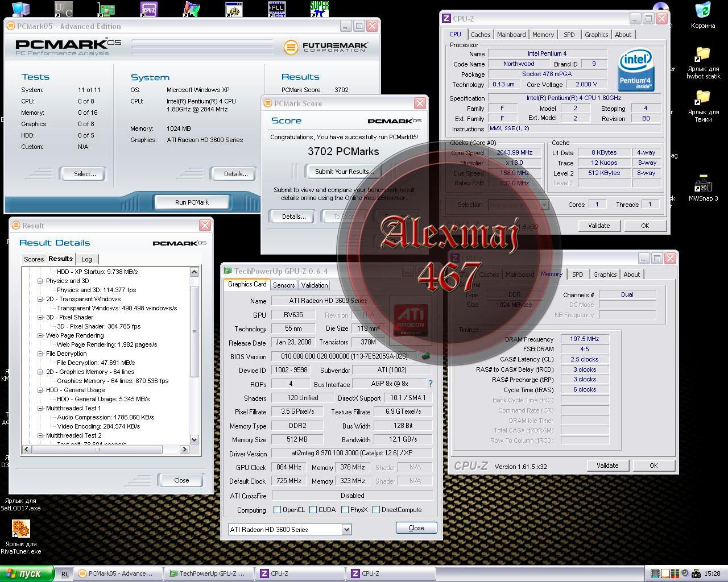Screen dimensions: 728x582
Task: Click the RL language indicator on taskbar
Action: 65,573
